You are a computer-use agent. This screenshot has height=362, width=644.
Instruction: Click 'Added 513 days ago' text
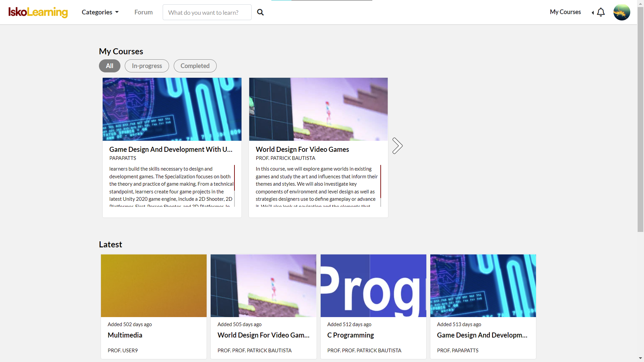pyautogui.click(x=459, y=324)
